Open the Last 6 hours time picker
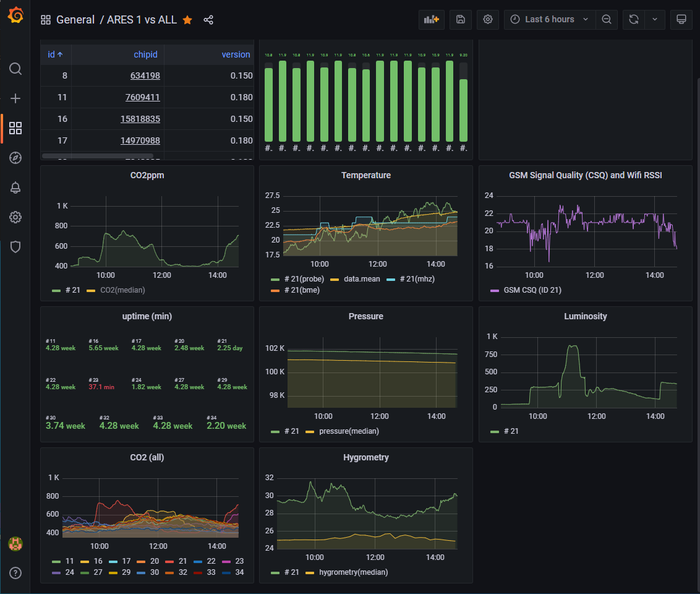Image resolution: width=700 pixels, height=594 pixels. pos(550,20)
